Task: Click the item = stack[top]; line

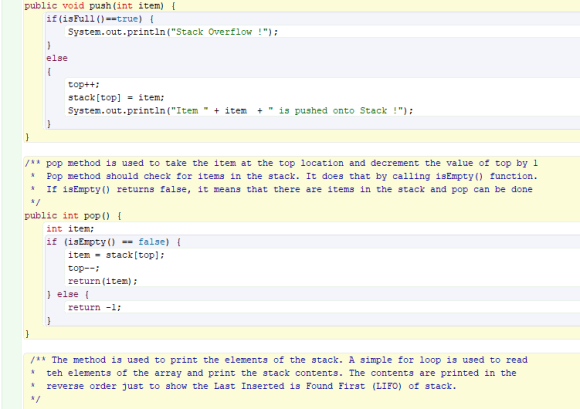Action: 116,255
